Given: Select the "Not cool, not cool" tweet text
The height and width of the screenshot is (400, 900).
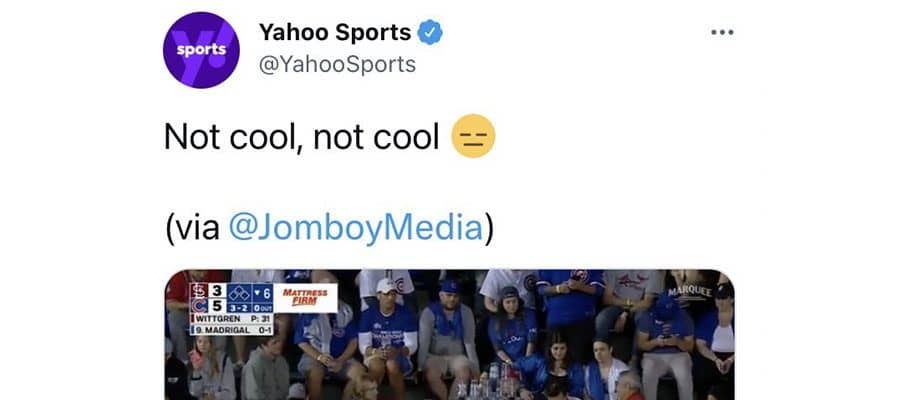Looking at the screenshot, I should coord(301,137).
